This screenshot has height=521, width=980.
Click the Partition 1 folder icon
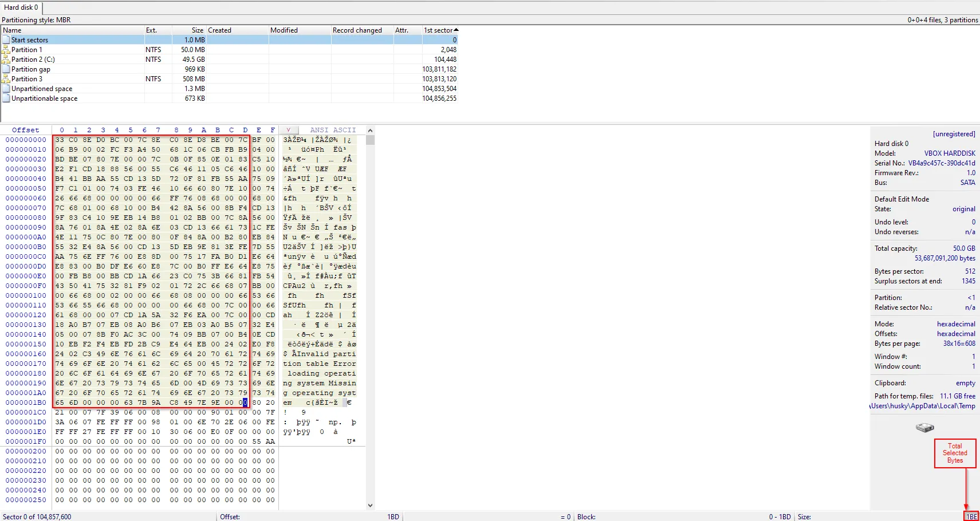pos(6,50)
